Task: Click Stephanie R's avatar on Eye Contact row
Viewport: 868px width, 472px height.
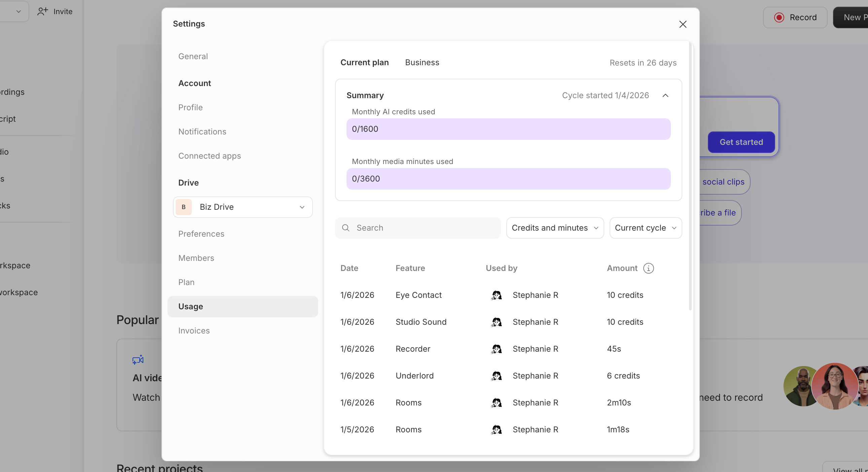Action: pos(496,295)
